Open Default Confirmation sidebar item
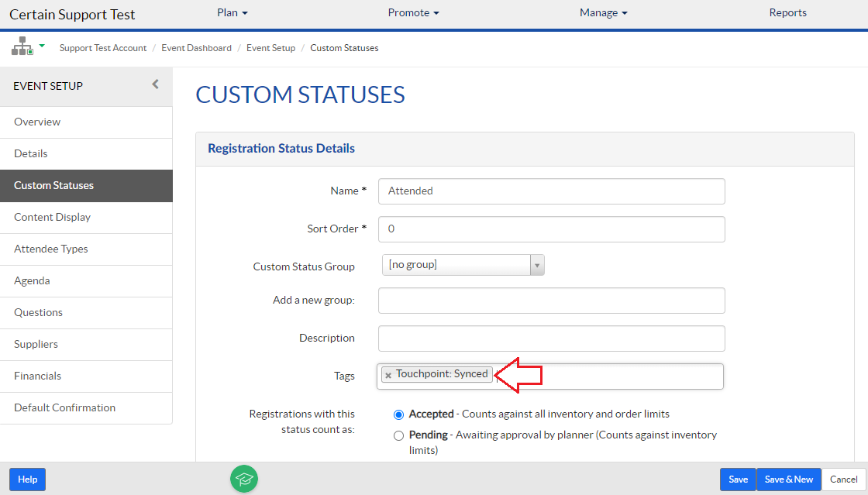Image resolution: width=868 pixels, height=495 pixels. (86, 408)
